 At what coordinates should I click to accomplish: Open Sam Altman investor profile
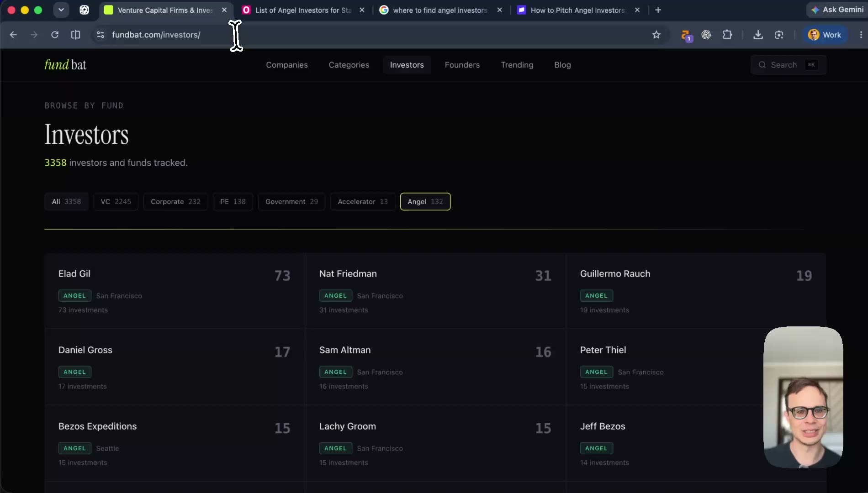[435, 367]
